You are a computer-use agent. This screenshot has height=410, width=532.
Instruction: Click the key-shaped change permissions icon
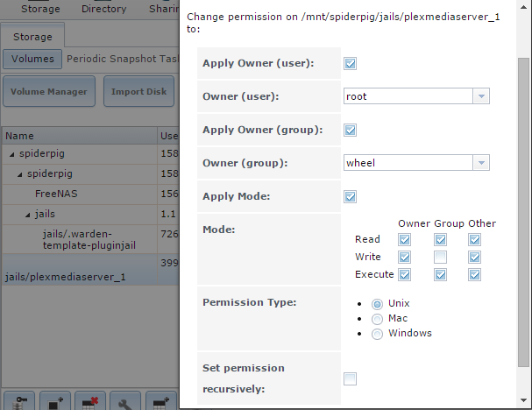tap(18, 403)
